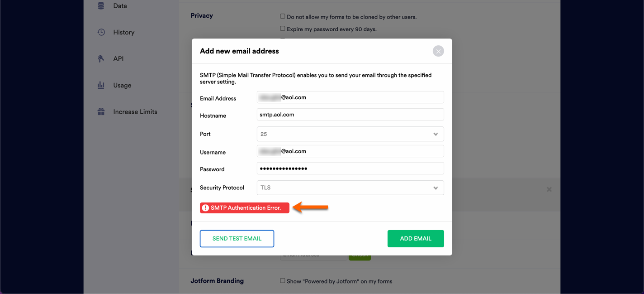644x294 pixels.
Task: Close the Add new email address dialog
Action: (x=438, y=51)
